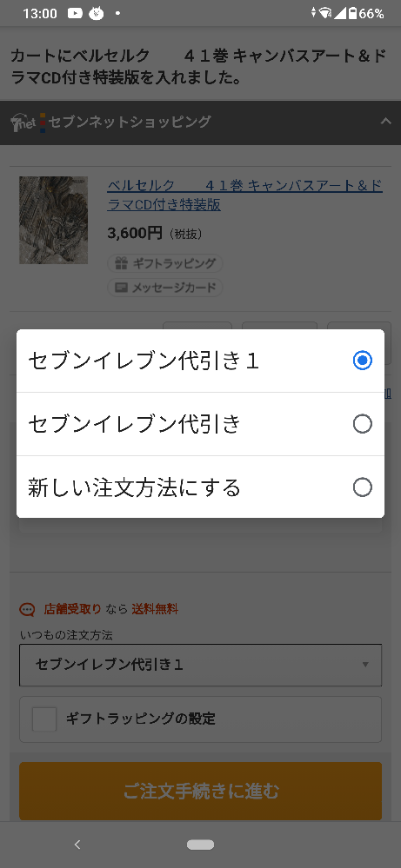Tap the 7net logo icon

[x=23, y=123]
